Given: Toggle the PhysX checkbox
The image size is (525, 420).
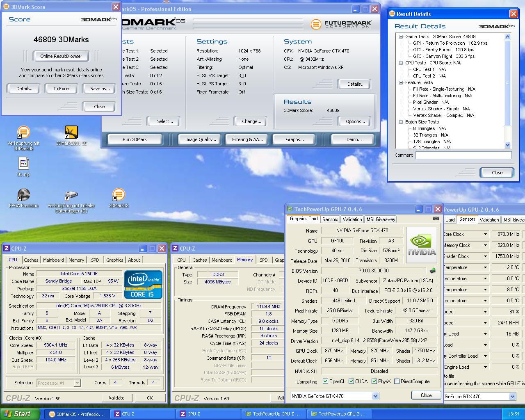Looking at the screenshot, I should click(x=374, y=381).
